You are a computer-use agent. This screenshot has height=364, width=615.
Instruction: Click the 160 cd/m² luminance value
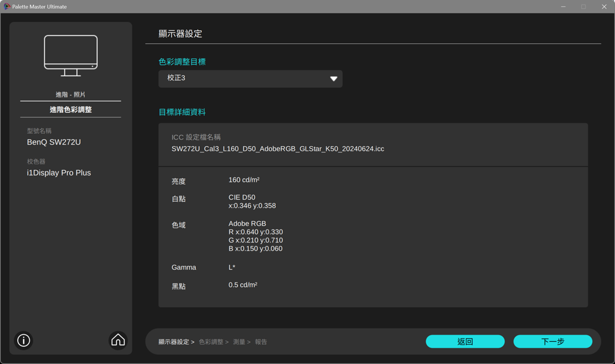point(244,180)
